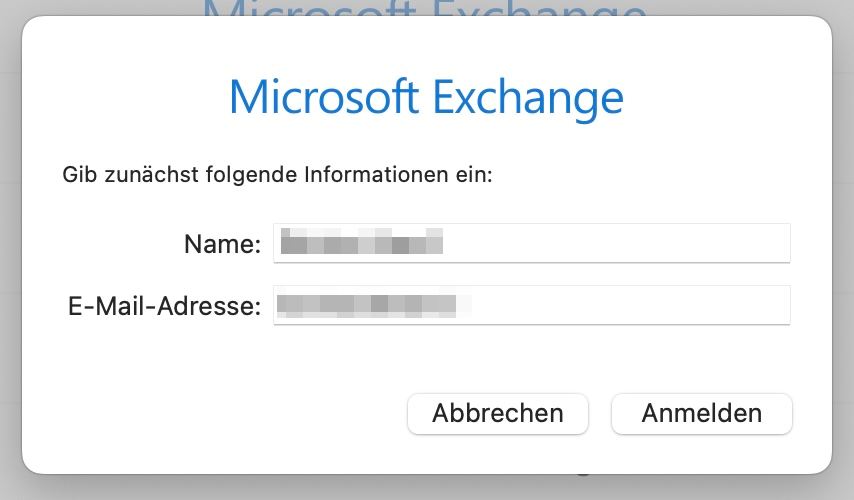Focus the E-Mail-Adresse text field

[532, 305]
